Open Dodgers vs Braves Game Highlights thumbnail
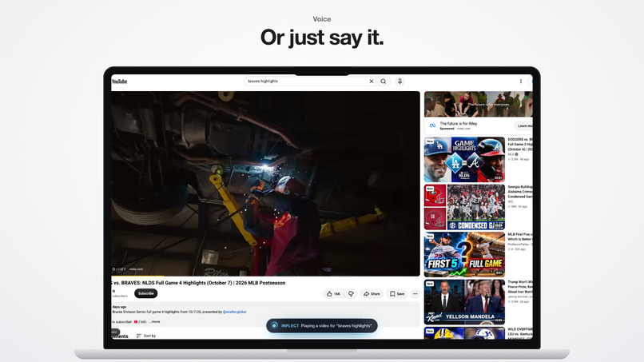This screenshot has width=644, height=362. tap(464, 160)
